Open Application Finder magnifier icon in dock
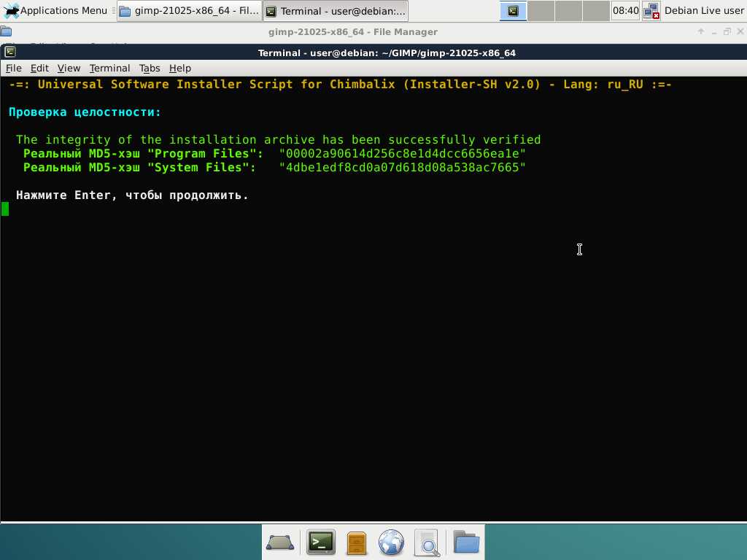The image size is (747, 560). tap(427, 542)
